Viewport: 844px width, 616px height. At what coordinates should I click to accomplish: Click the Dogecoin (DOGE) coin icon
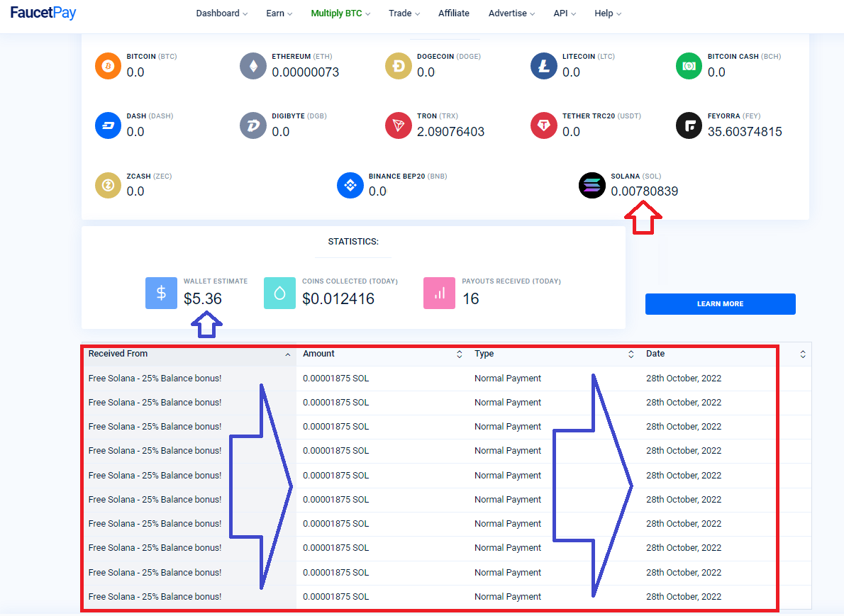click(399, 66)
